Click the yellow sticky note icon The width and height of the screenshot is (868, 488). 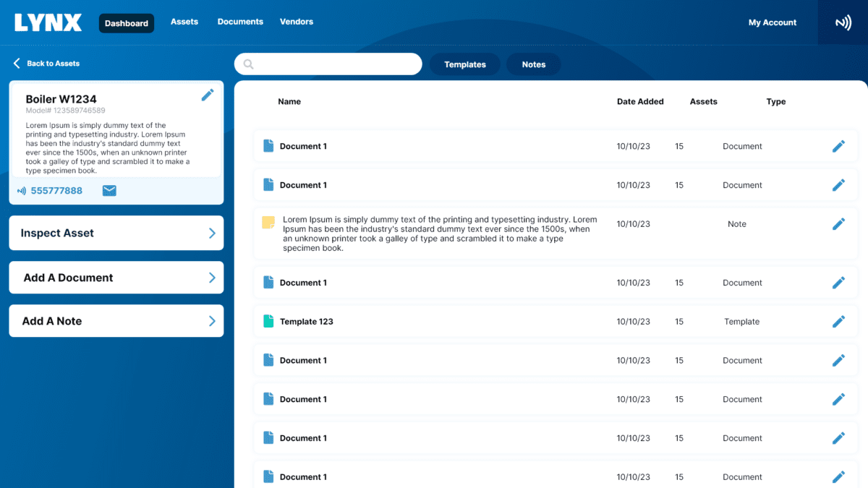point(268,223)
